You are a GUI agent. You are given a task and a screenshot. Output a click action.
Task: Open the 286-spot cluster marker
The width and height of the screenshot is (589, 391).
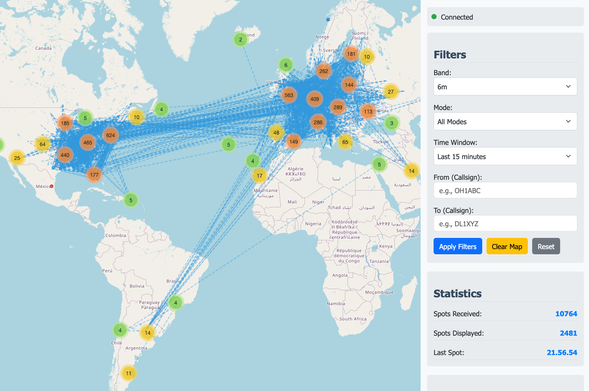[x=318, y=122]
